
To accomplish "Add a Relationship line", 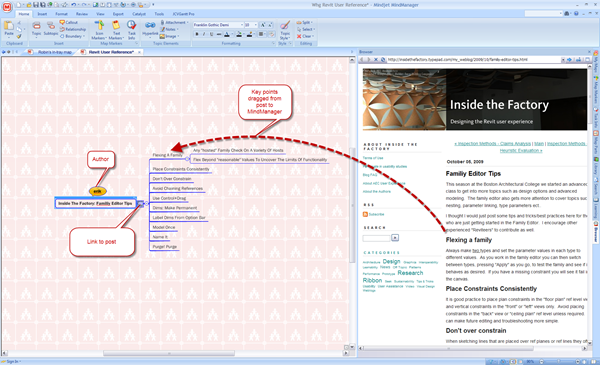I will click(73, 29).
